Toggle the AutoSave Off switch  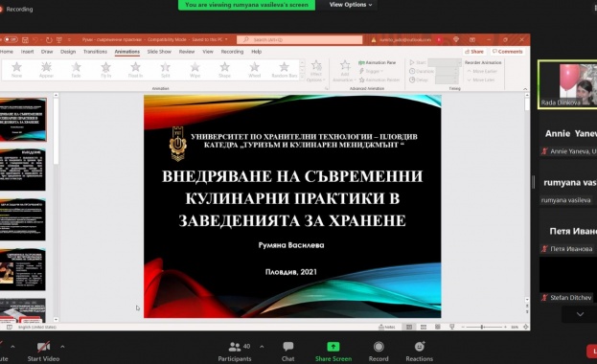[x=11, y=39]
